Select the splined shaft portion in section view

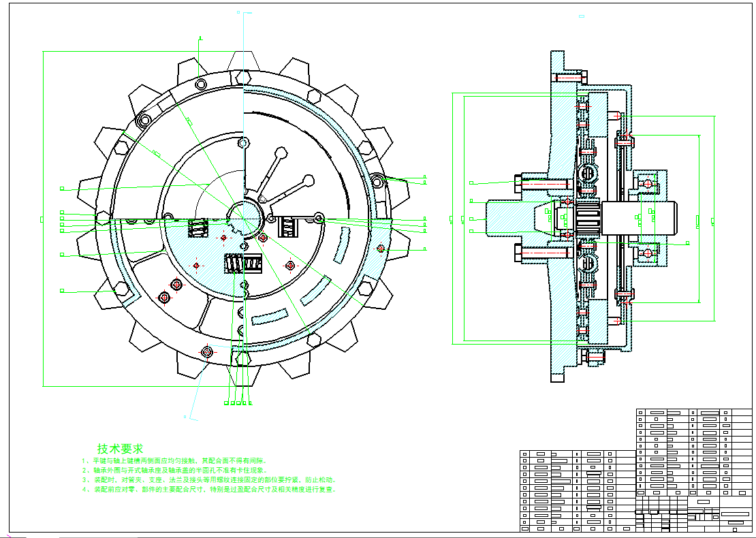coord(587,219)
